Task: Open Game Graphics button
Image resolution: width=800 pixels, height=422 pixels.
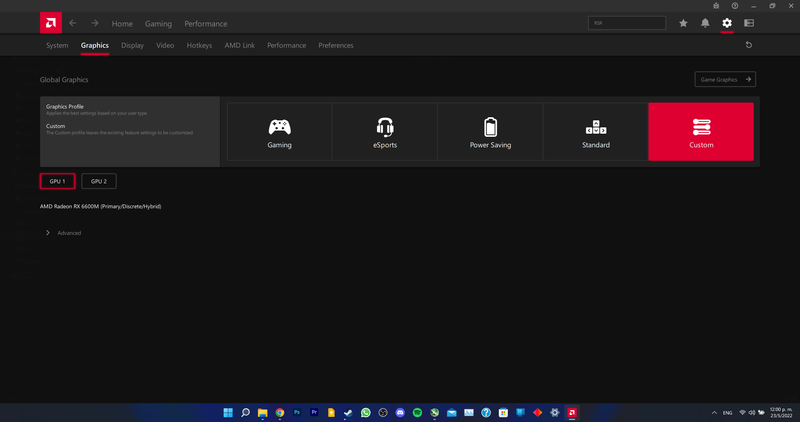Action: [x=725, y=79]
